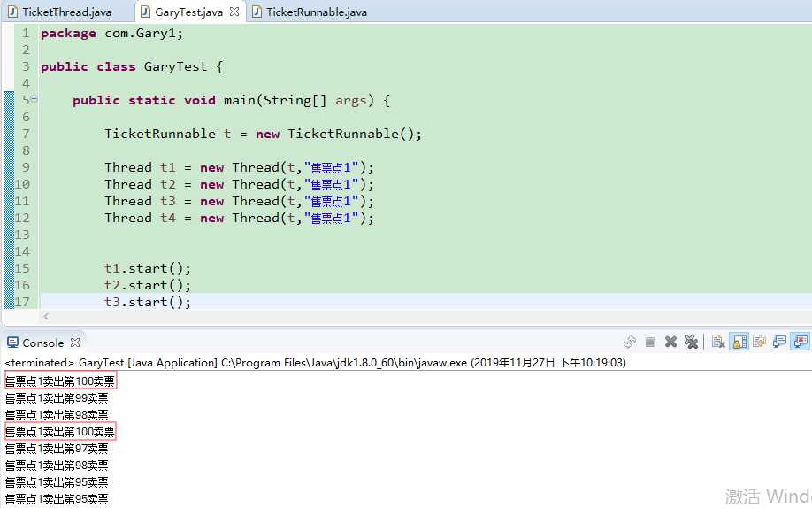Image resolution: width=812 pixels, height=508 pixels.
Task: Open the TicketRunnable.java tab
Action: 310,12
